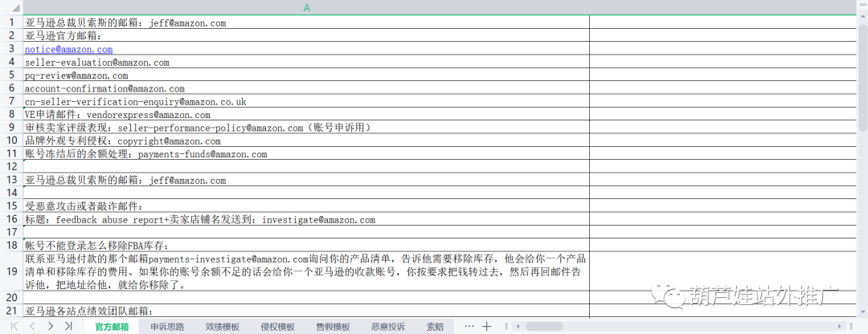Select the copyright@amazon.com cell
868x334 pixels.
pos(307,141)
